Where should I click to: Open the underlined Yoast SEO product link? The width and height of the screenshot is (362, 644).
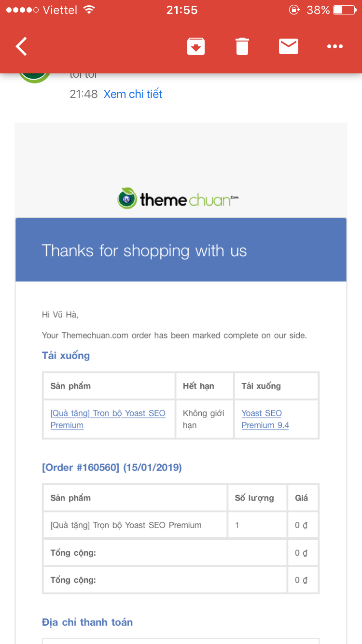[108, 419]
